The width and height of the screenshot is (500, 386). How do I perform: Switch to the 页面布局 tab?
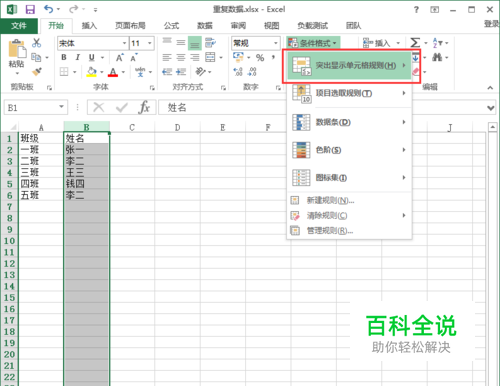pos(130,26)
